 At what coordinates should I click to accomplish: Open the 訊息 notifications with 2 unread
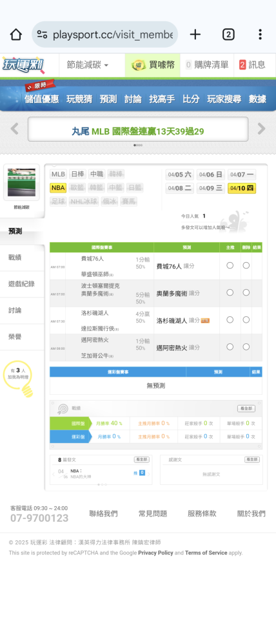click(252, 65)
